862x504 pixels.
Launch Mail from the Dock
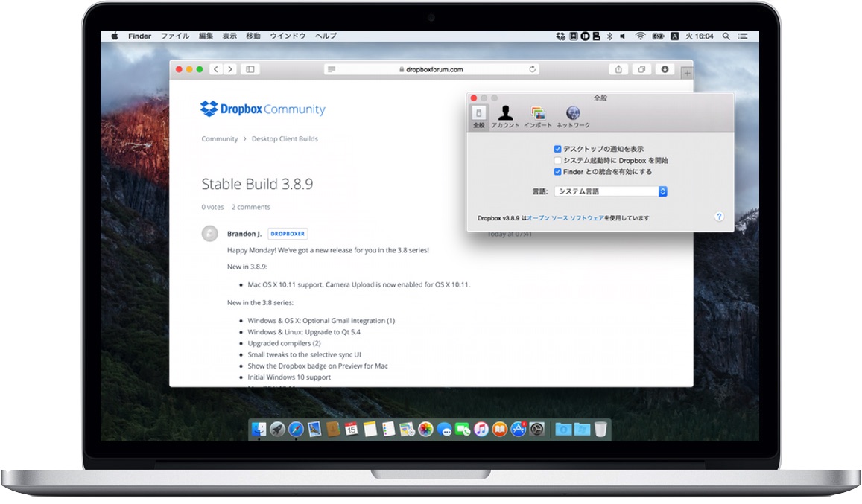314,430
